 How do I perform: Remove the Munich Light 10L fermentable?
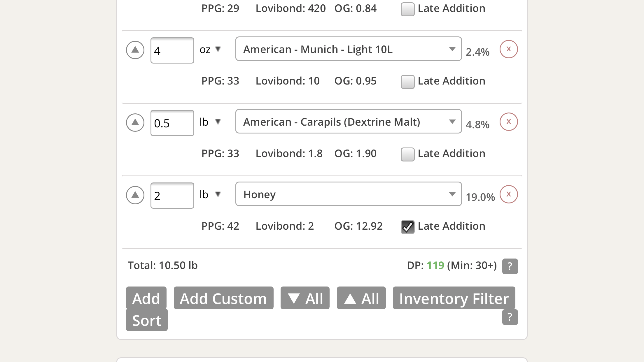[x=509, y=49]
